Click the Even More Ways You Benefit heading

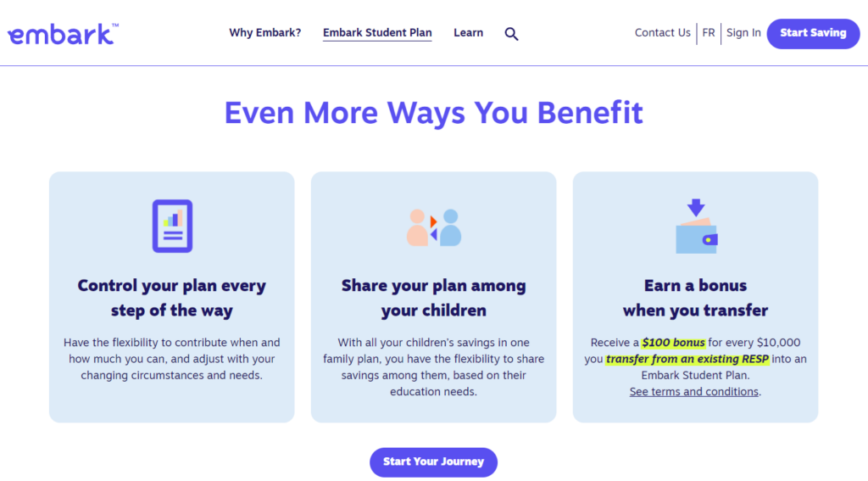(433, 113)
